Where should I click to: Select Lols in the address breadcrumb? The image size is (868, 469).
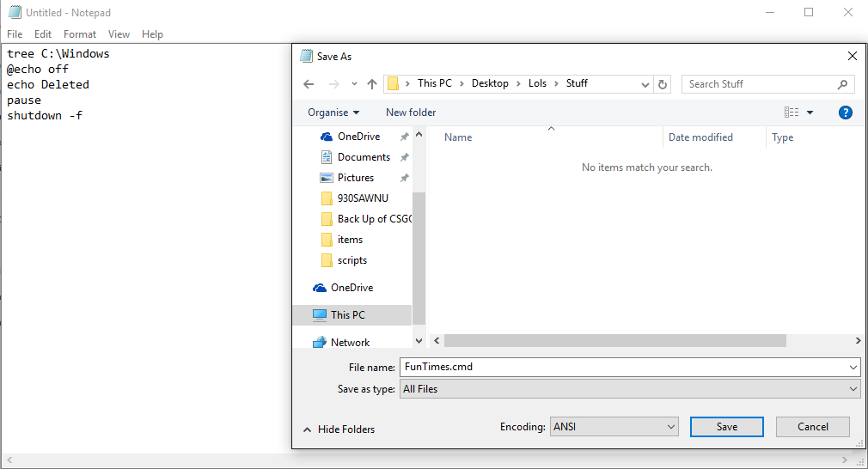(x=537, y=83)
